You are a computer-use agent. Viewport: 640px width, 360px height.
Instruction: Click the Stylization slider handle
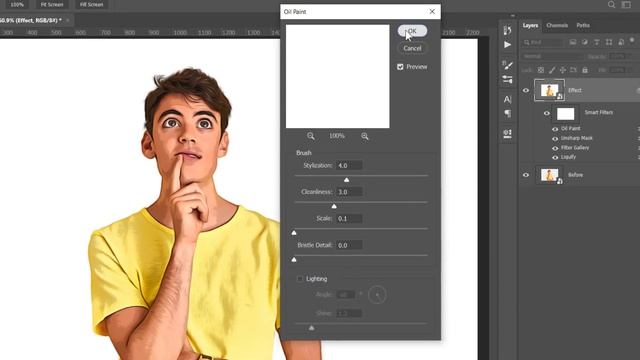click(347, 180)
